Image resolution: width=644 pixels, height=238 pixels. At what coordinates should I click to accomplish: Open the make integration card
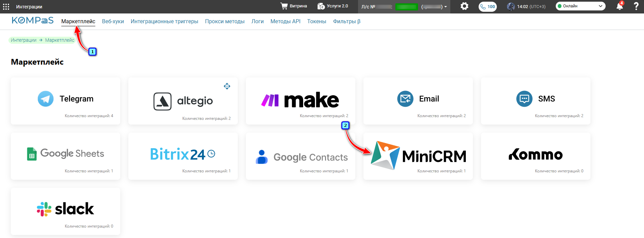point(300,101)
